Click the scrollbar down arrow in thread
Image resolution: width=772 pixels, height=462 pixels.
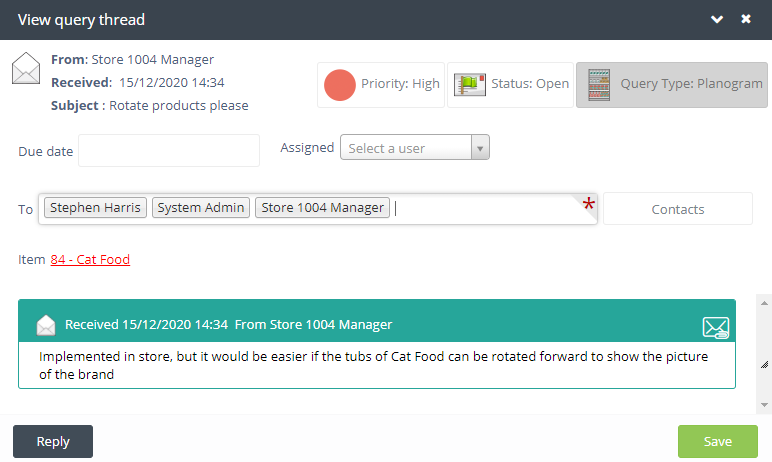(x=765, y=404)
